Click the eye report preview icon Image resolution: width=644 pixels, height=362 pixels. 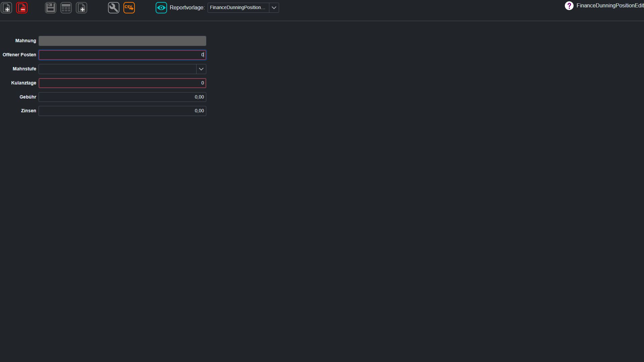161,8
